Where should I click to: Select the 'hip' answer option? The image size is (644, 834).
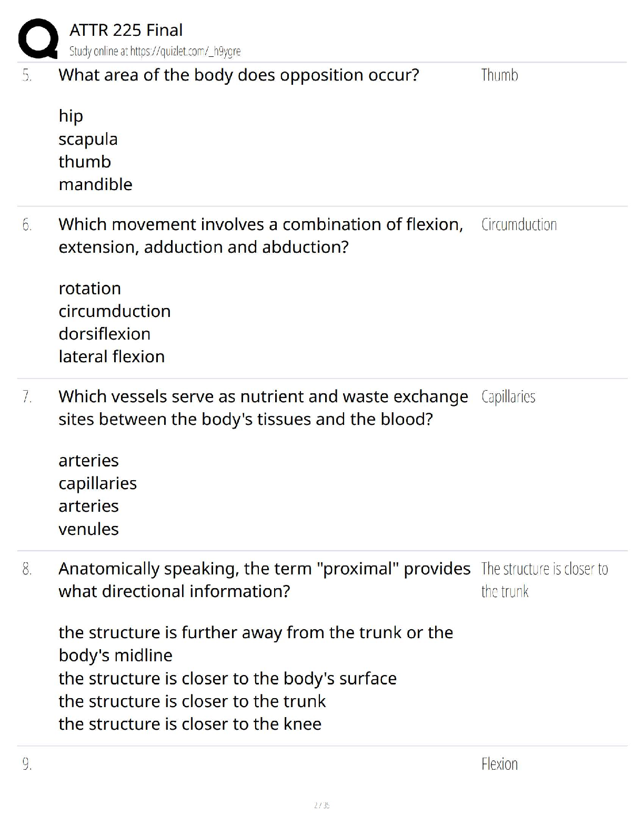pyautogui.click(x=71, y=116)
